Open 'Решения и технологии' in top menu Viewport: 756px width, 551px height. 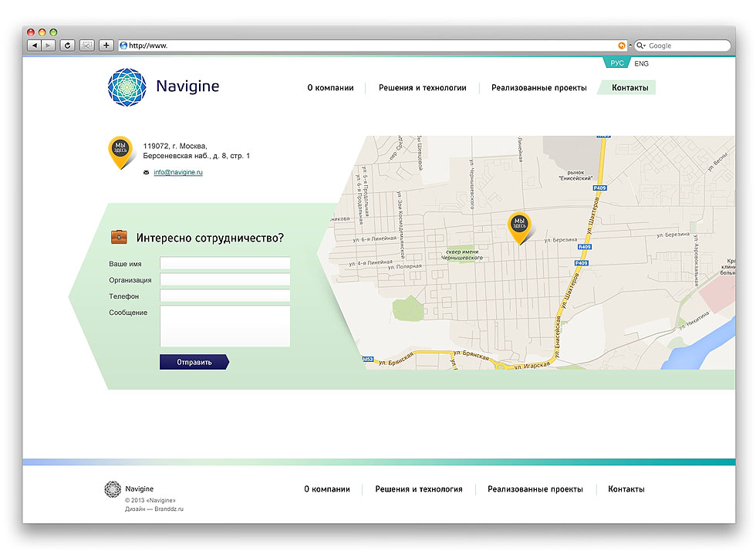tap(422, 88)
